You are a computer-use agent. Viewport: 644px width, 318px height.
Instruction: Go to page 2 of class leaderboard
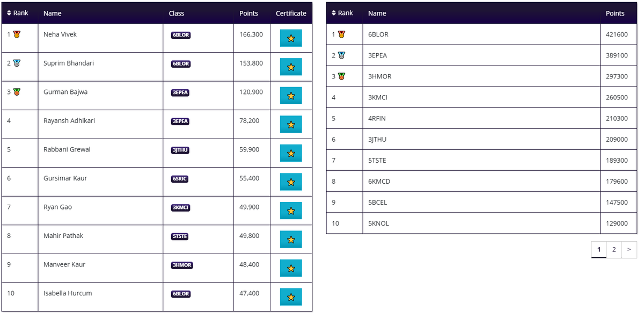(x=614, y=249)
